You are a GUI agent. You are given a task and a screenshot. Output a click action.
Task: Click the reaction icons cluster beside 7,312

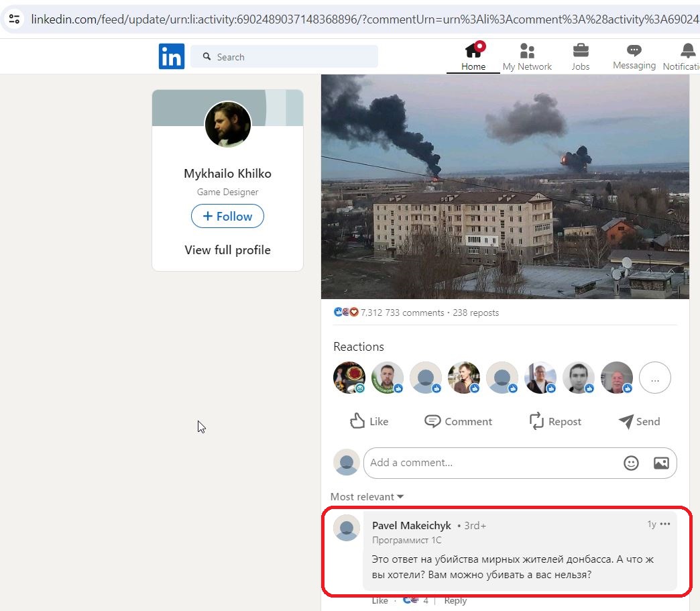pos(346,312)
